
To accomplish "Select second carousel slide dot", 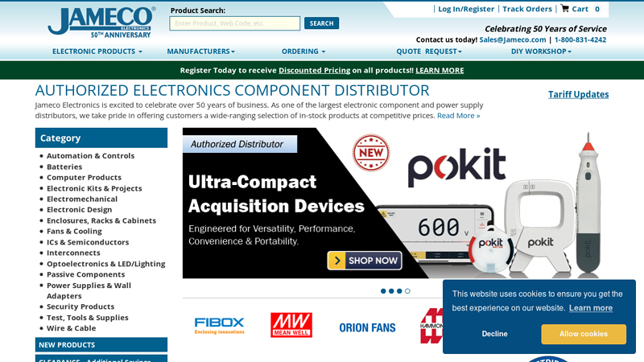I will pyautogui.click(x=391, y=291).
